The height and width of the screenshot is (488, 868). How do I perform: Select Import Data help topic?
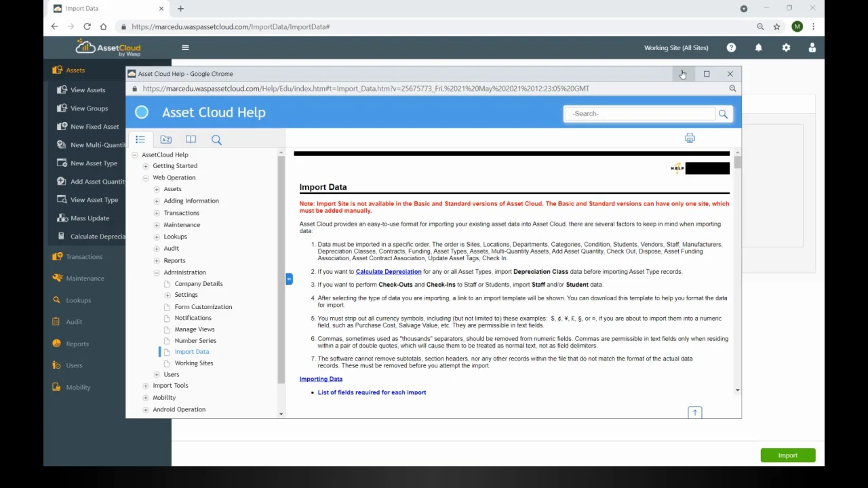click(x=191, y=351)
